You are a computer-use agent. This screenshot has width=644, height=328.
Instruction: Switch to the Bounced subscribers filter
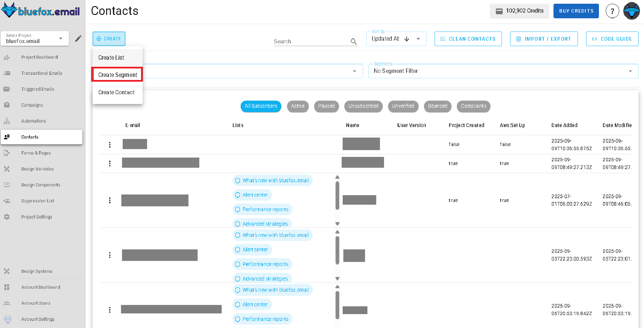pos(438,106)
